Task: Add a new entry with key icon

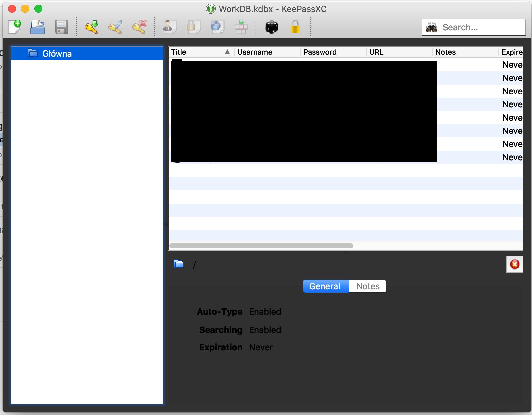Action: [92, 27]
